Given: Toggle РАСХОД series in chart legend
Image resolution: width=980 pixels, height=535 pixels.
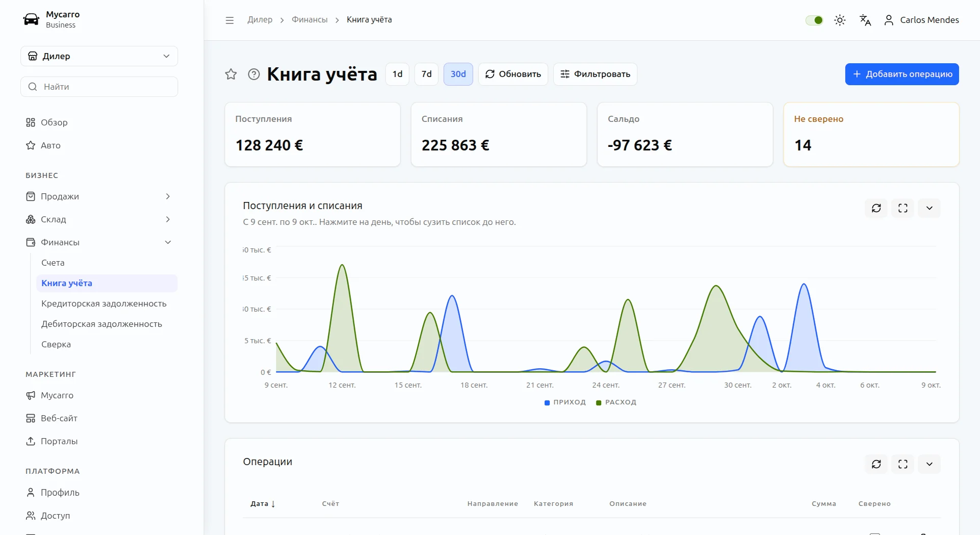Looking at the screenshot, I should pos(616,402).
